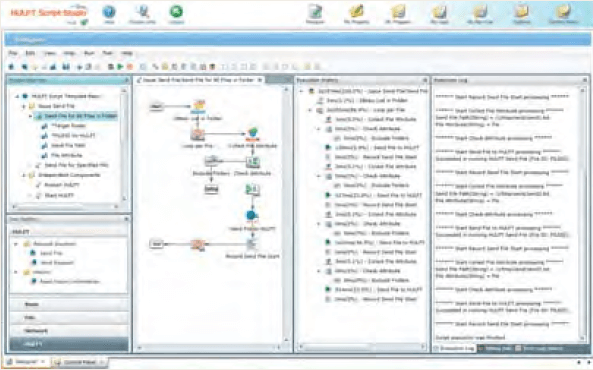Viewport: 593px width, 370px height.
Task: Click the vertical scrollbar of Execution Log
Action: tap(582, 214)
